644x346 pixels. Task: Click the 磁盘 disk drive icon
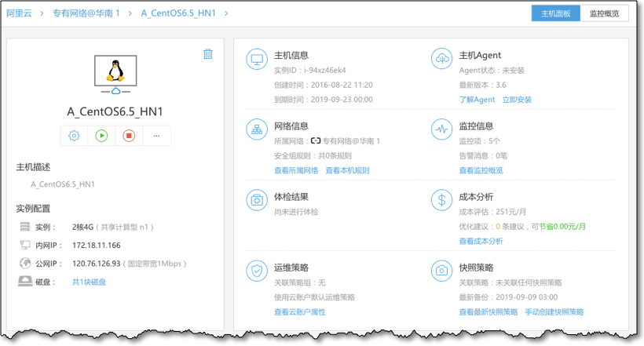25,281
